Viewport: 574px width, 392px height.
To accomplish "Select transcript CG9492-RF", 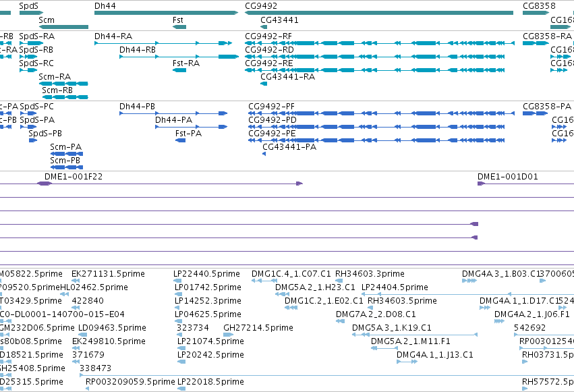I will 380,43.
